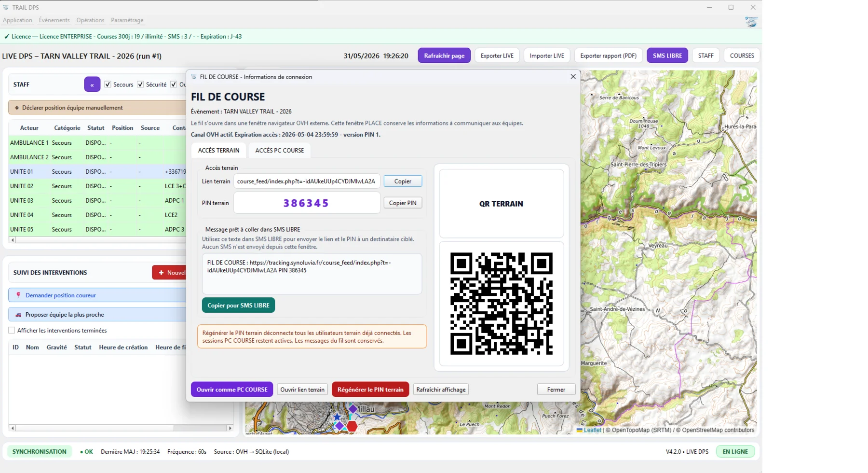Click the QR code image for terrain access
Viewport: 868px width, 473px height.
click(x=502, y=304)
